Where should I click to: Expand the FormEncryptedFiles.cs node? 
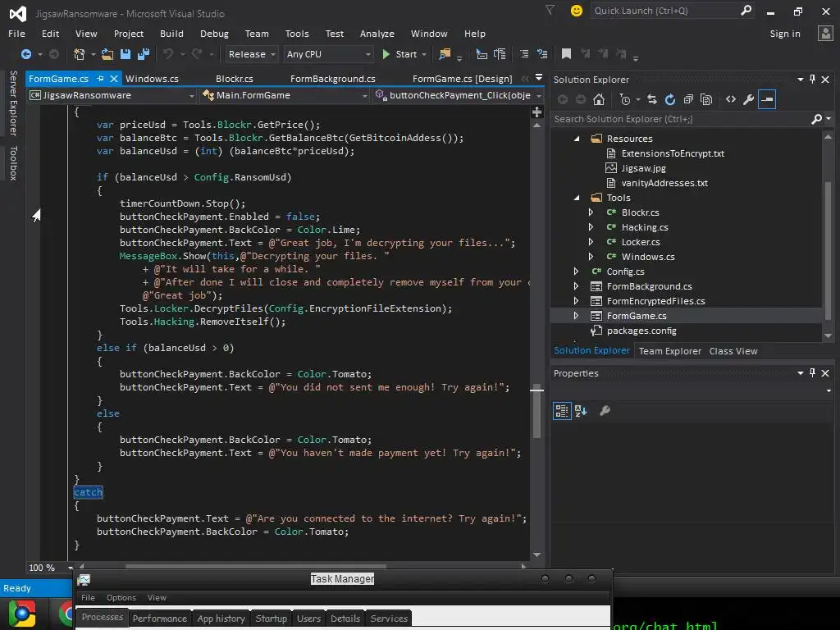(x=576, y=301)
